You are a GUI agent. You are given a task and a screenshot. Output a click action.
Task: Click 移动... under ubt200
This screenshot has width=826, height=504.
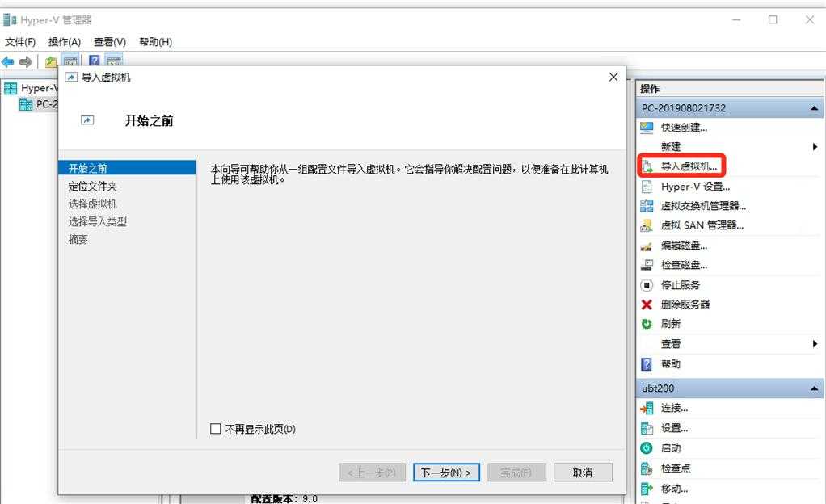[x=674, y=489]
